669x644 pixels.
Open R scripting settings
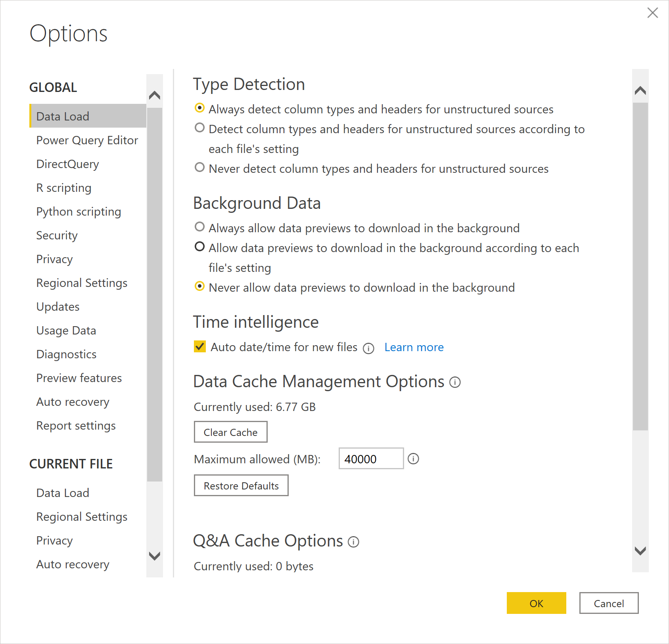(64, 188)
